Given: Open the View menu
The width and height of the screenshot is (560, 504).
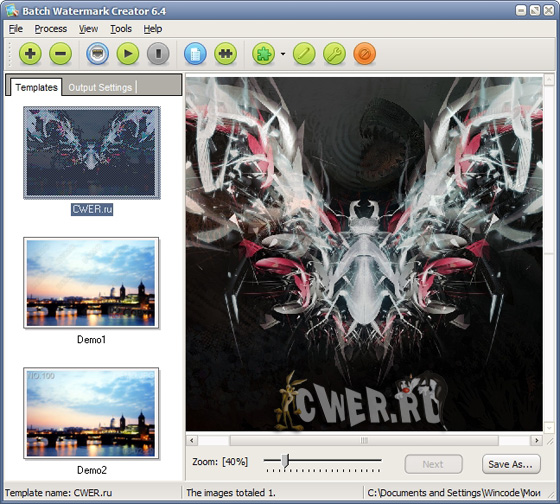Looking at the screenshot, I should click(x=89, y=29).
